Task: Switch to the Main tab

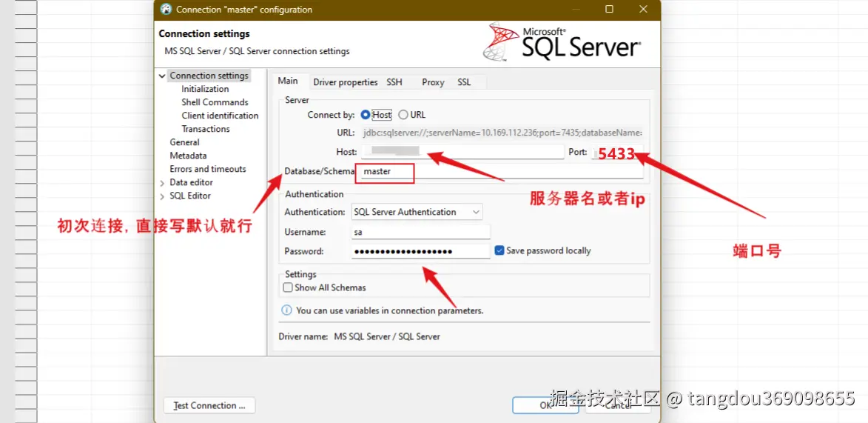Action: (x=288, y=81)
